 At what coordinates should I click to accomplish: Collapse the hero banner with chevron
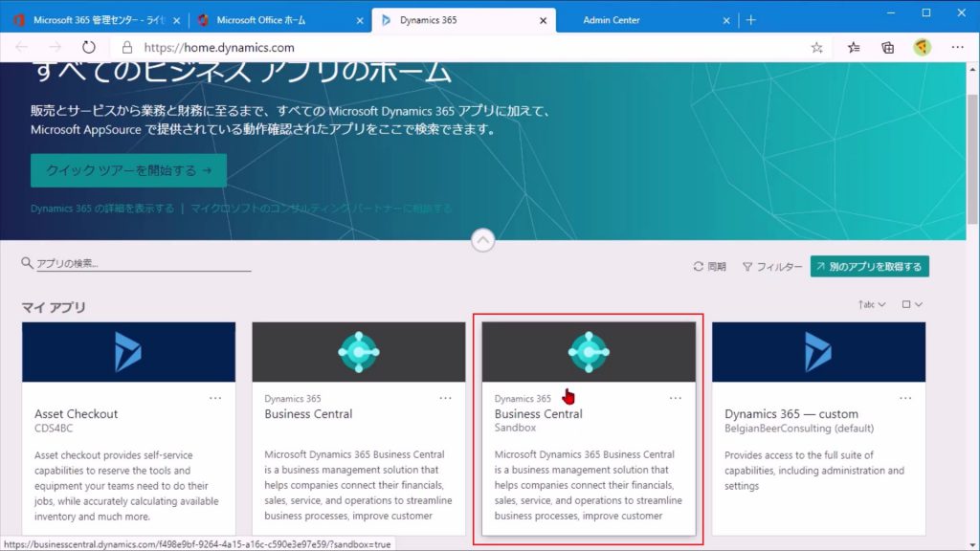pyautogui.click(x=482, y=240)
